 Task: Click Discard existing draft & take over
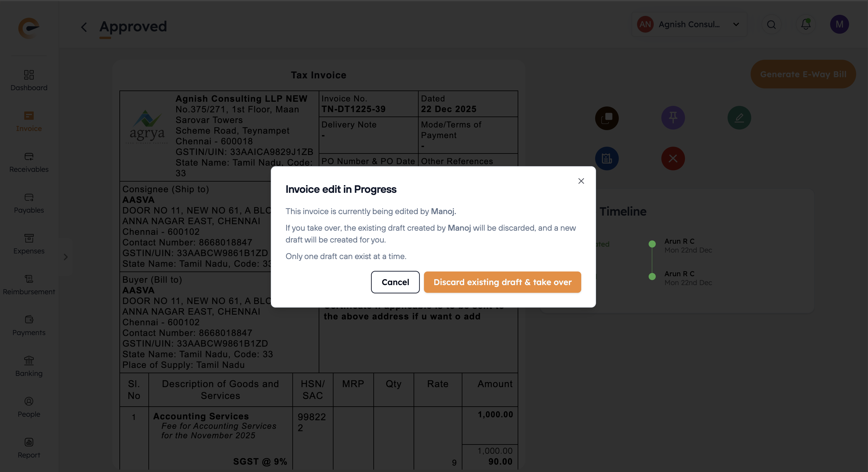pos(502,282)
